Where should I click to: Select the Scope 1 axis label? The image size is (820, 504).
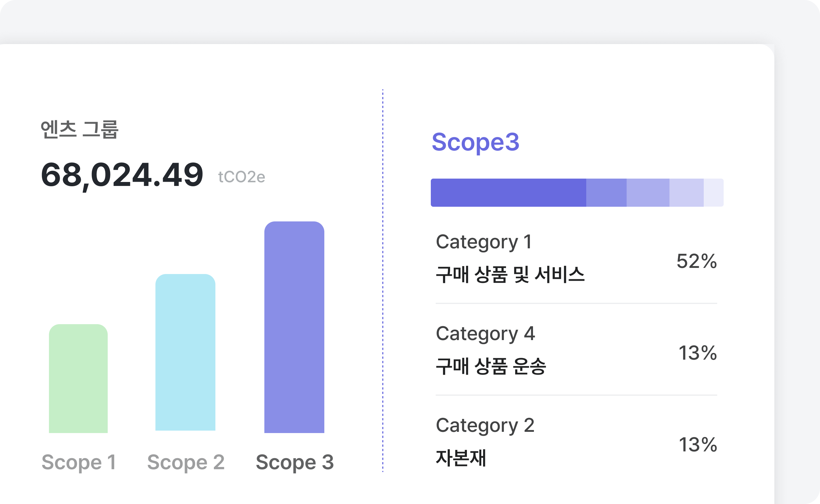coord(79,462)
